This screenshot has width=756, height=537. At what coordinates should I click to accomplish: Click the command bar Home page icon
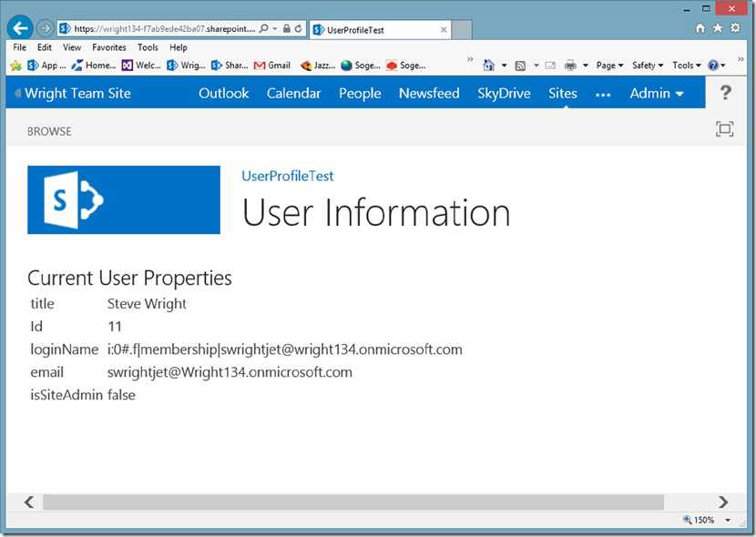point(489,65)
